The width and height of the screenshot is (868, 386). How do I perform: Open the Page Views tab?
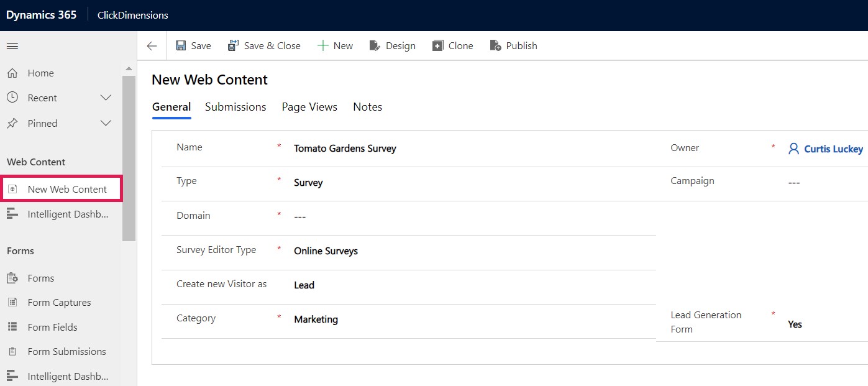(309, 107)
